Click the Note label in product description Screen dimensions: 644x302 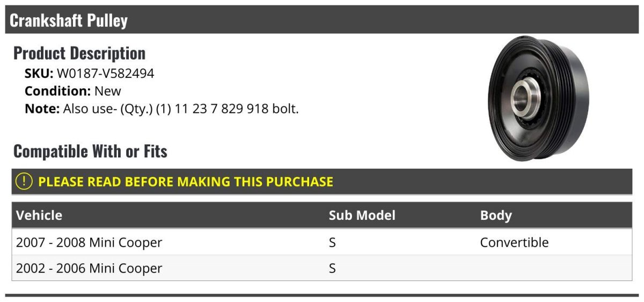[x=42, y=109]
